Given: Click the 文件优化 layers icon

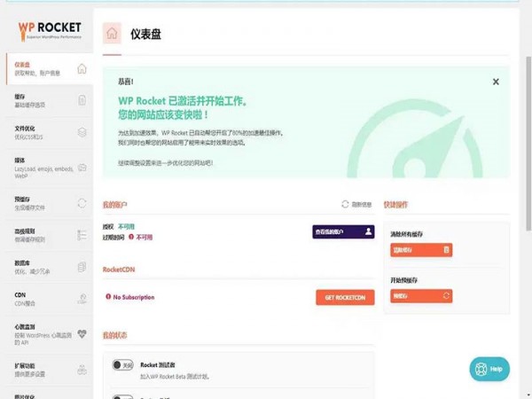Looking at the screenshot, I should point(82,132).
